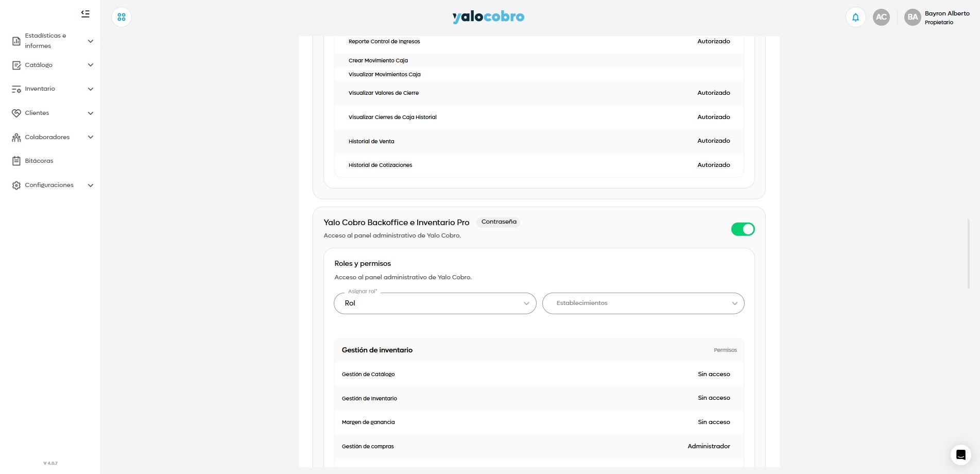Open Configuraciones section
The image size is (980, 474).
[50, 185]
